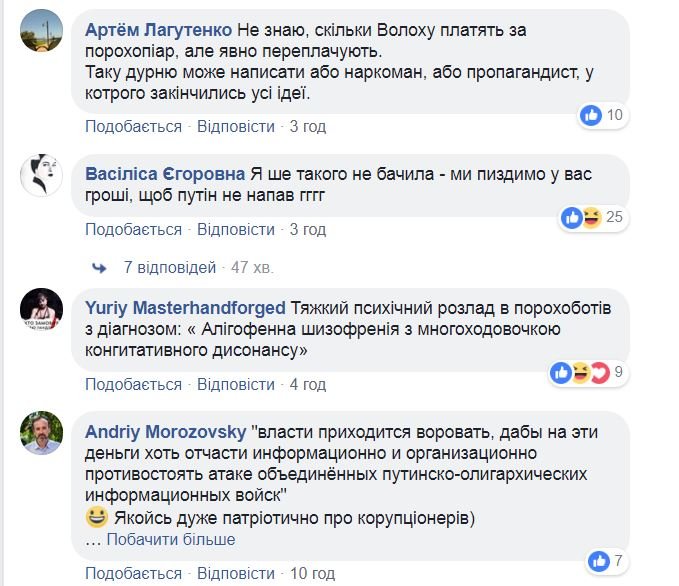The width and height of the screenshot is (679, 586).
Task: Open Andriy Morozovsky's name link
Action: click(167, 432)
